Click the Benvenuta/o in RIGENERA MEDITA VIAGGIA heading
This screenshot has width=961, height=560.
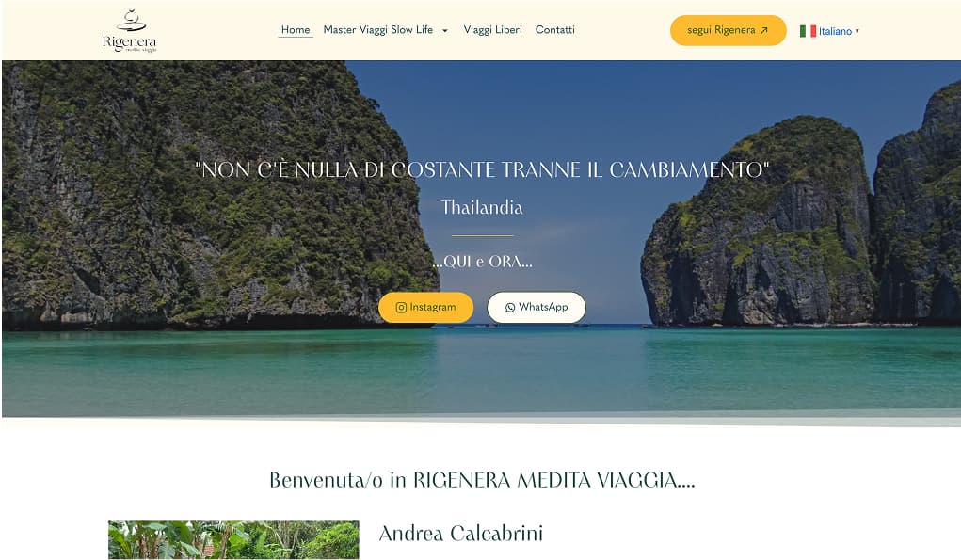click(x=482, y=480)
